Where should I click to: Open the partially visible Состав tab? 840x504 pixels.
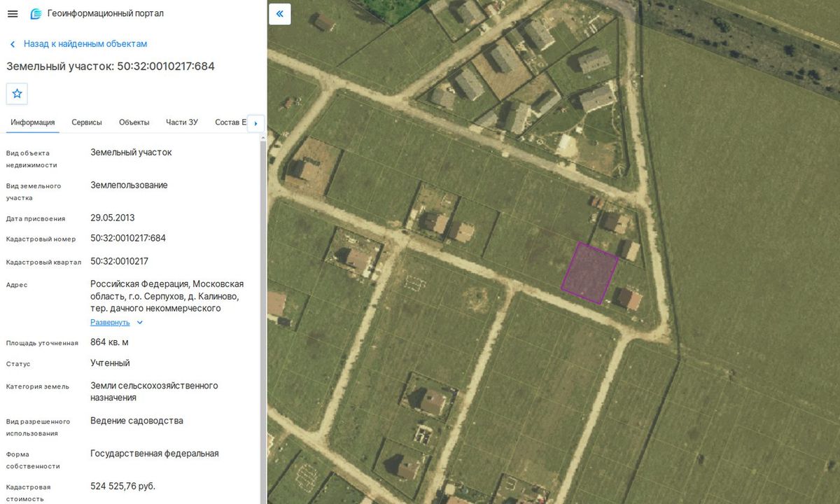(231, 122)
